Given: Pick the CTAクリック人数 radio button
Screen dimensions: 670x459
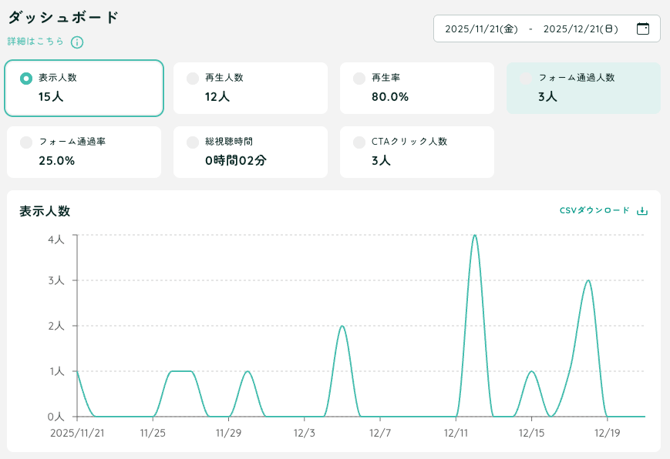Looking at the screenshot, I should tap(359, 142).
